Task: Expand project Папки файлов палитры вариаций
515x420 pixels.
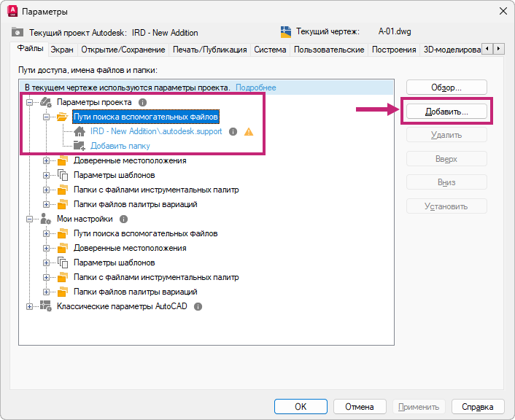Action: pos(46,204)
